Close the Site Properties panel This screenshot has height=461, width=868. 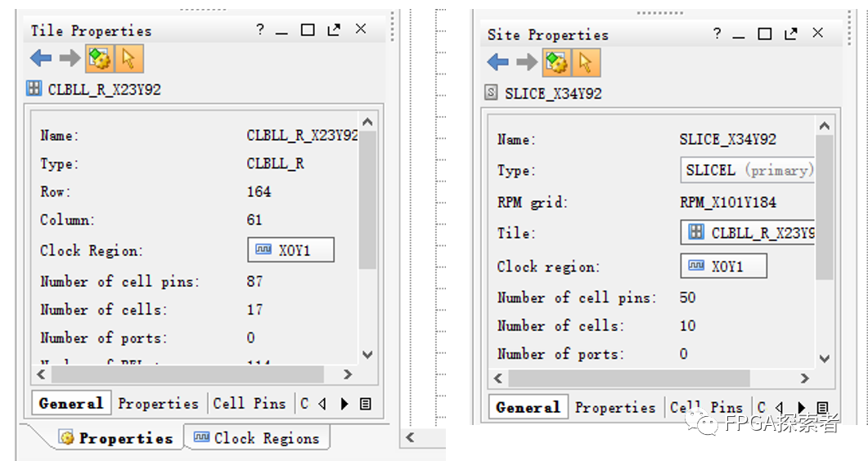coord(818,33)
